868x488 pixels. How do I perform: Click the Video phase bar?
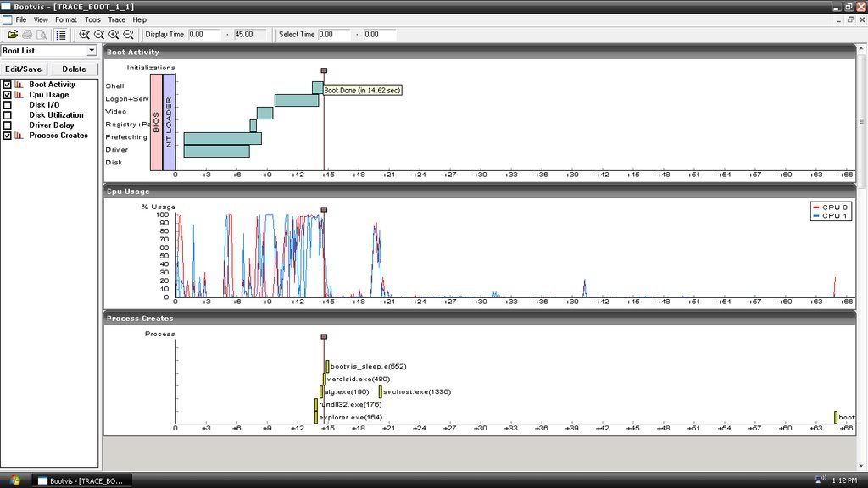[264, 113]
